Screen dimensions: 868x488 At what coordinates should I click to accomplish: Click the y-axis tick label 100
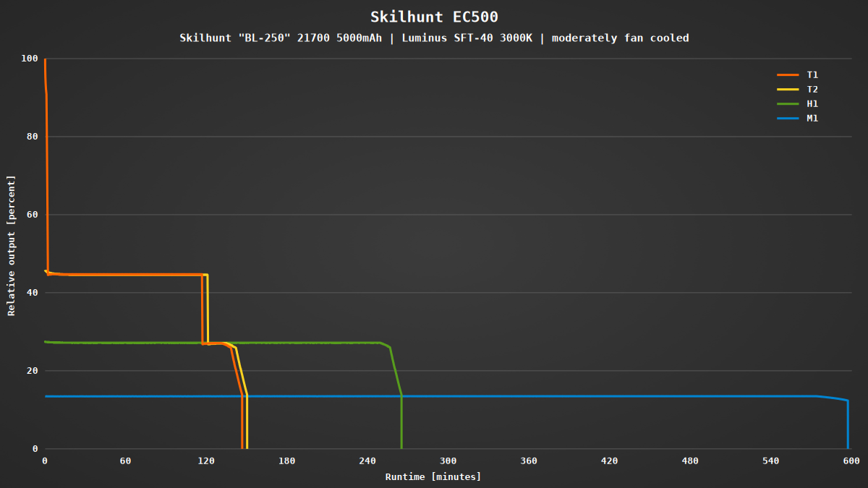tap(30, 59)
